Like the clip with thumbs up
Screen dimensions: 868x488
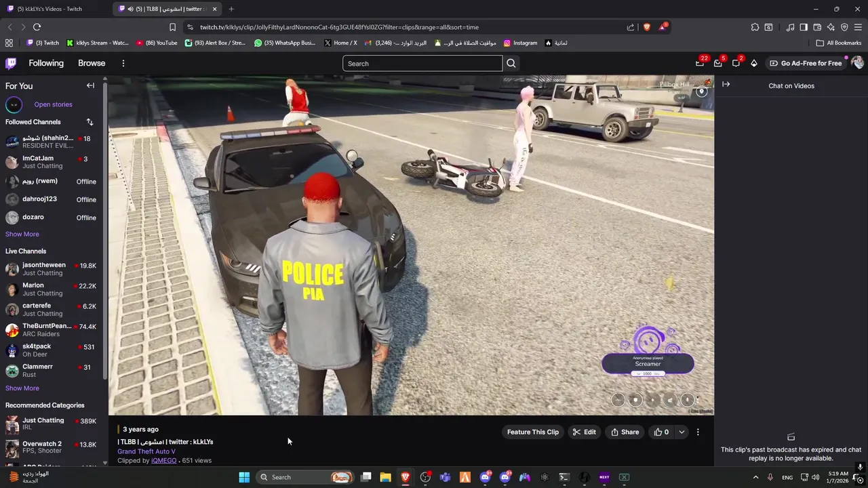coord(661,432)
